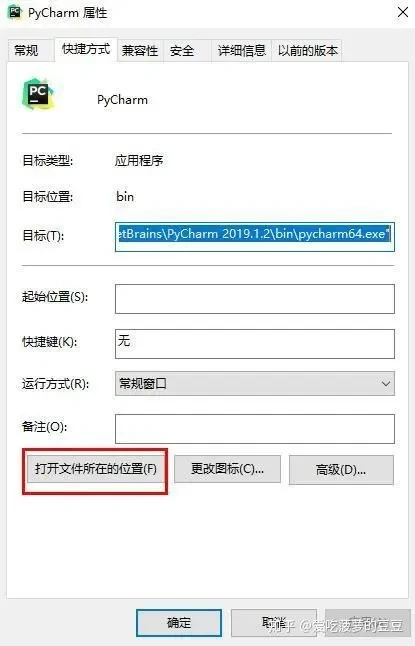Viewport: 415px width, 646px height.
Task: Expand the 运行方式 dropdown arrow
Action: (385, 384)
